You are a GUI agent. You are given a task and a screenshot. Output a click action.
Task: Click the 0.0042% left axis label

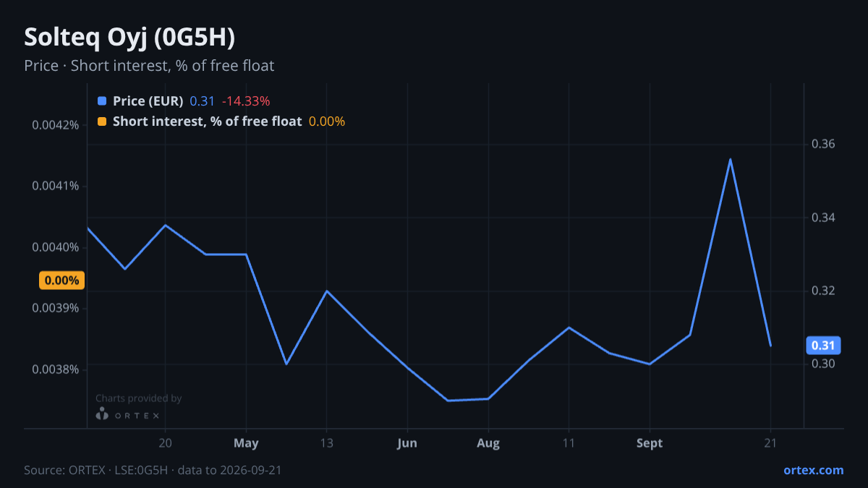(55, 125)
